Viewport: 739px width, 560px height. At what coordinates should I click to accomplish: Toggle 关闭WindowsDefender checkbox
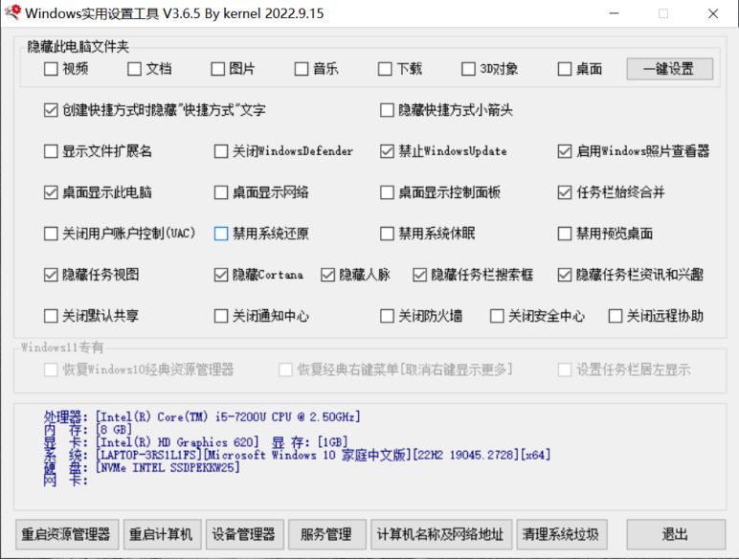coord(221,151)
